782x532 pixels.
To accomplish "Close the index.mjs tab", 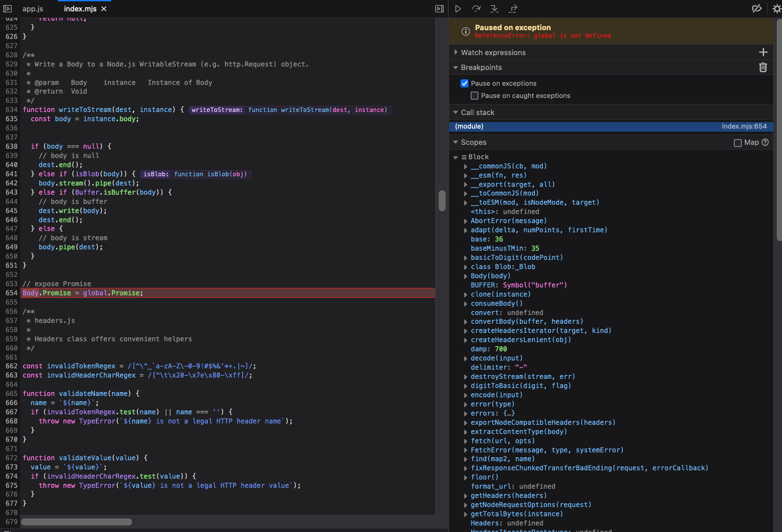I will [104, 9].
